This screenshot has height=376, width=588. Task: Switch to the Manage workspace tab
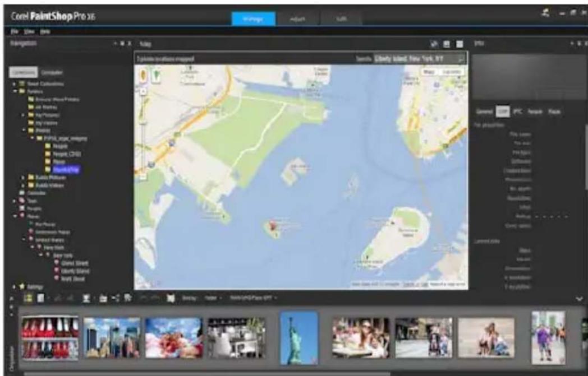pyautogui.click(x=254, y=18)
